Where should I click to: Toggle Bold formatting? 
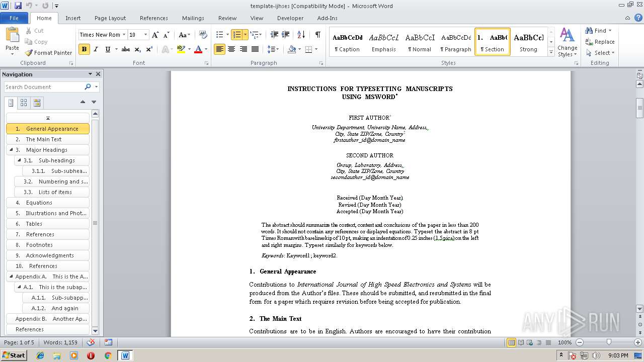pyautogui.click(x=84, y=49)
